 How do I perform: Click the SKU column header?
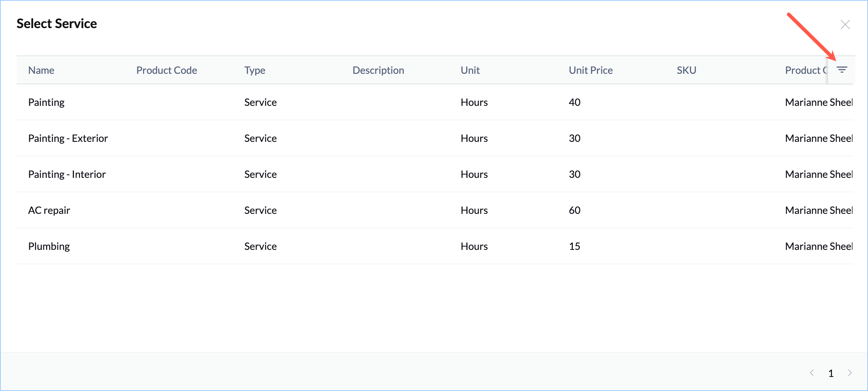click(x=686, y=70)
